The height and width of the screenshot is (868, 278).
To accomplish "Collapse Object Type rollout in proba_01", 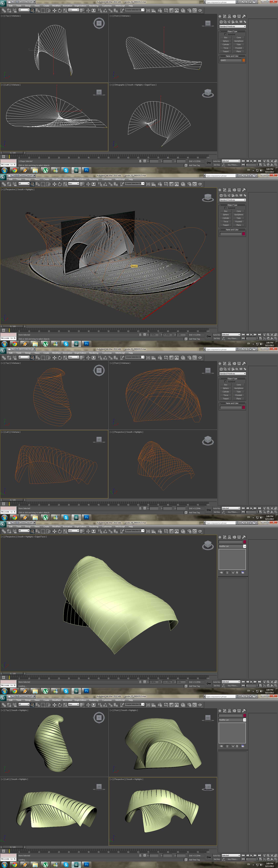I will pos(232,31).
